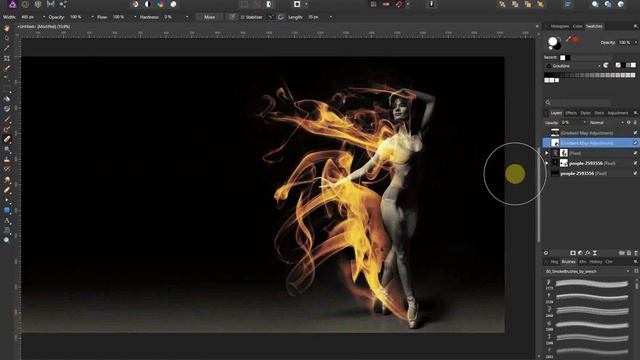Switch to Histogram tab
The height and width of the screenshot is (360, 640).
point(560,26)
